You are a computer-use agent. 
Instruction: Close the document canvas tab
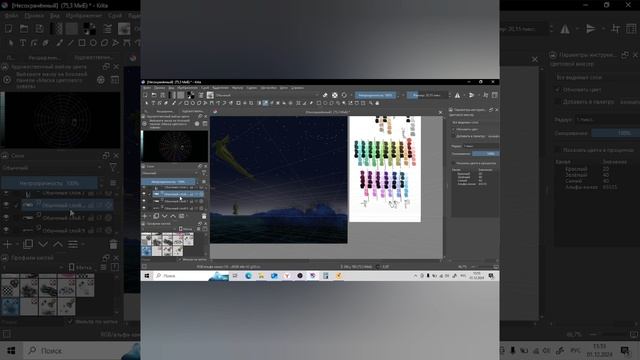pos(440,113)
